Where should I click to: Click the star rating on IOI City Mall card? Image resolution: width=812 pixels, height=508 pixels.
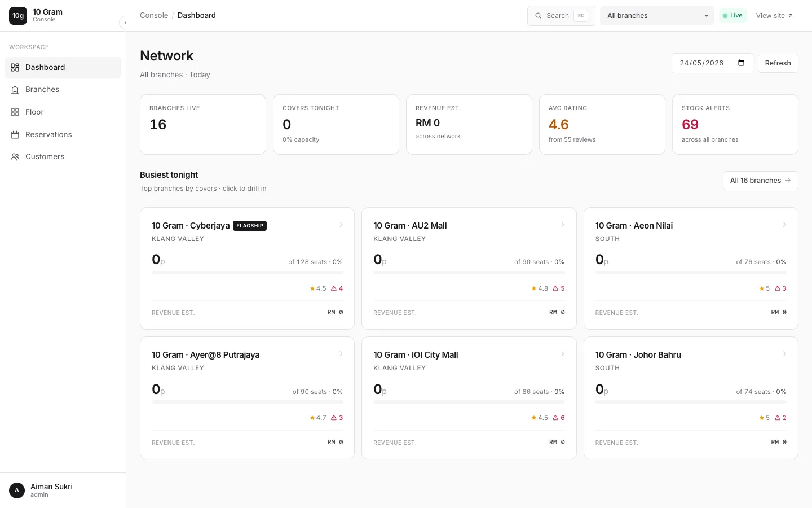540,418
